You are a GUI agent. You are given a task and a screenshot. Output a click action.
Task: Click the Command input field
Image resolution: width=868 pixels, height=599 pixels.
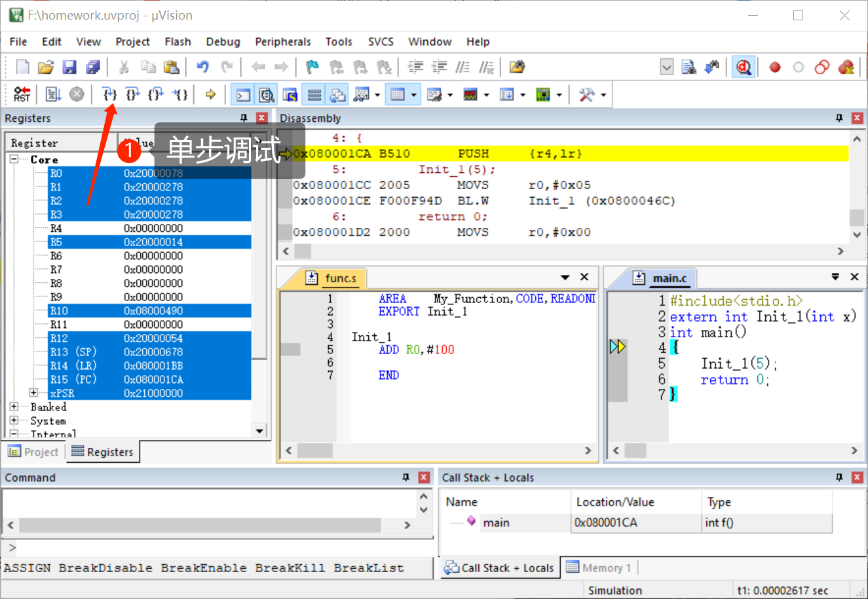point(223,547)
